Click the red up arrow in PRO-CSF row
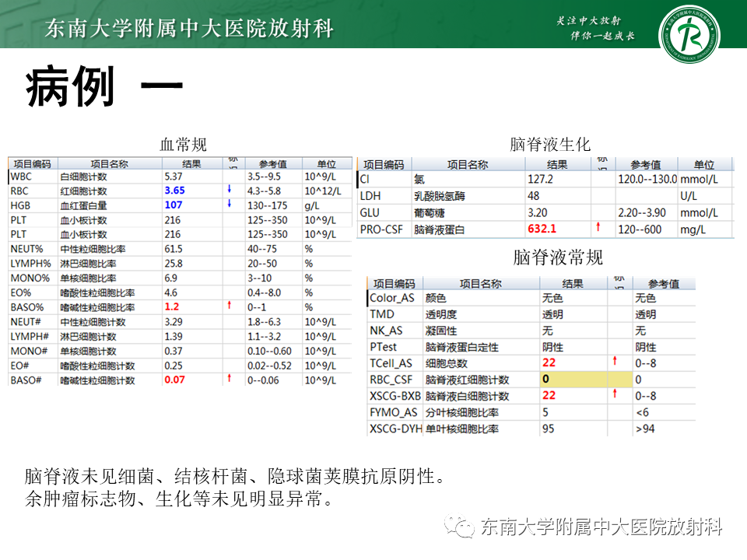747x560 pixels. click(x=598, y=227)
